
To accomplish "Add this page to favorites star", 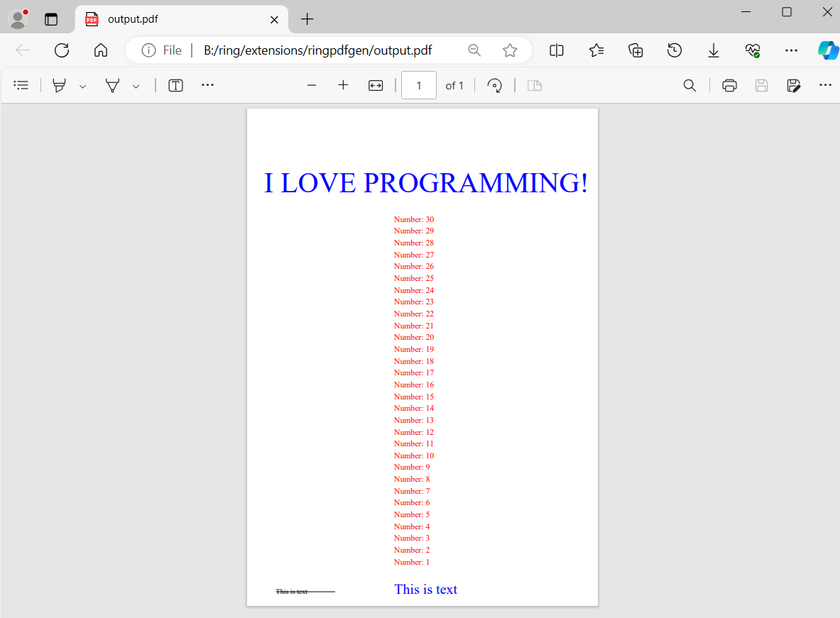I will (x=510, y=50).
